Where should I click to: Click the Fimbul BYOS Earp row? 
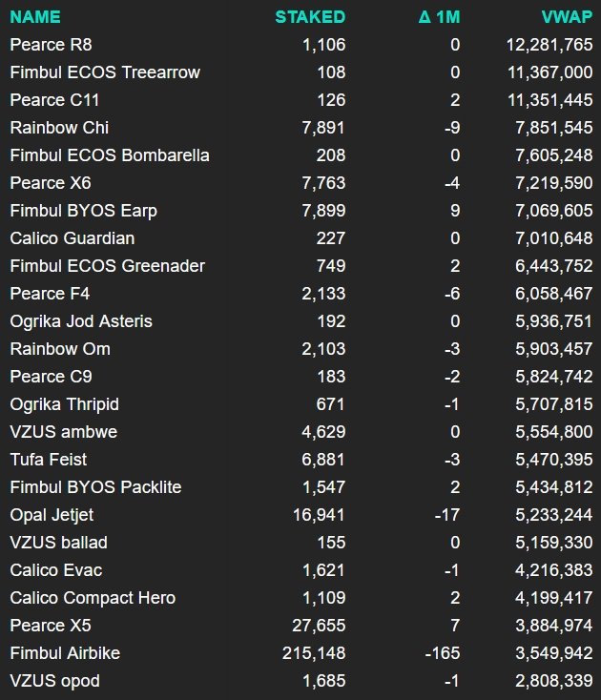(83, 211)
